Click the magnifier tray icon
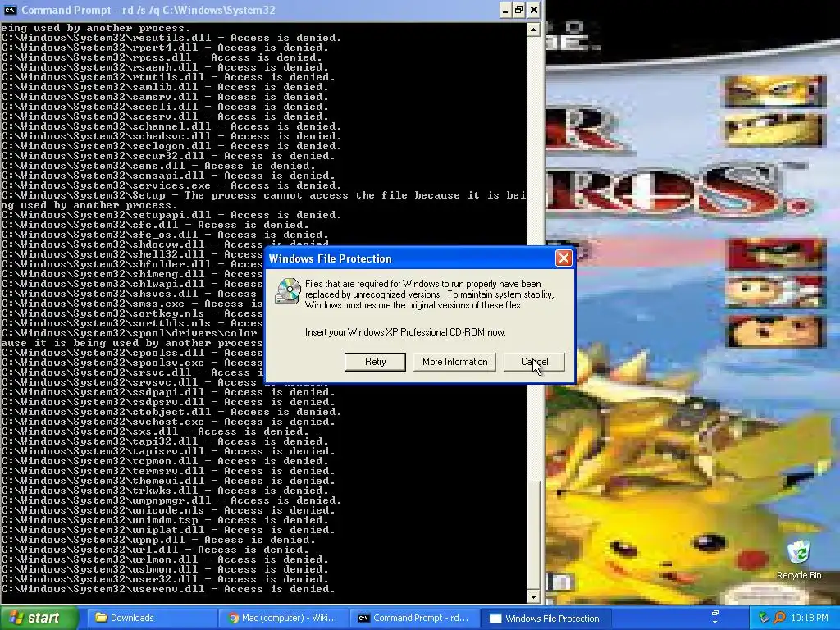 [x=779, y=618]
